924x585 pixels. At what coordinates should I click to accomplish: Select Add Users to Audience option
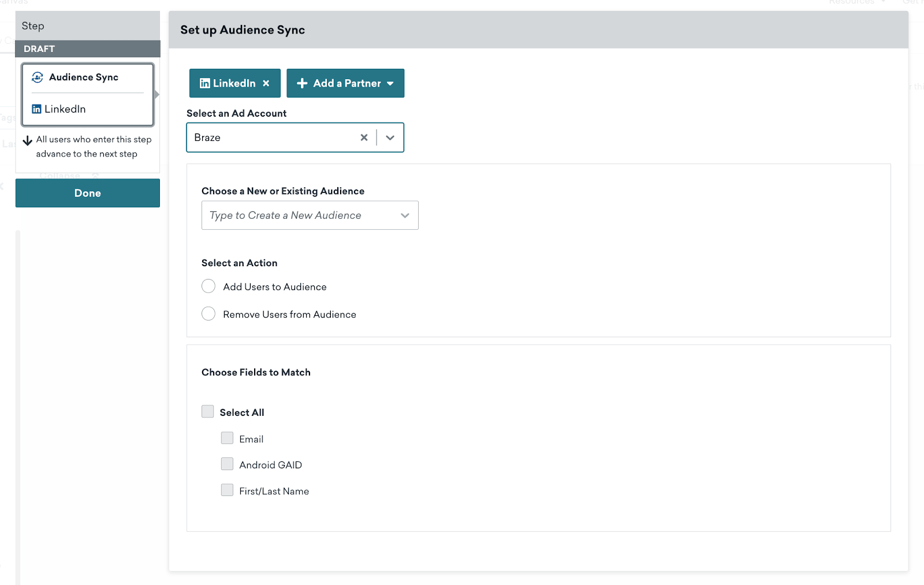click(x=208, y=286)
